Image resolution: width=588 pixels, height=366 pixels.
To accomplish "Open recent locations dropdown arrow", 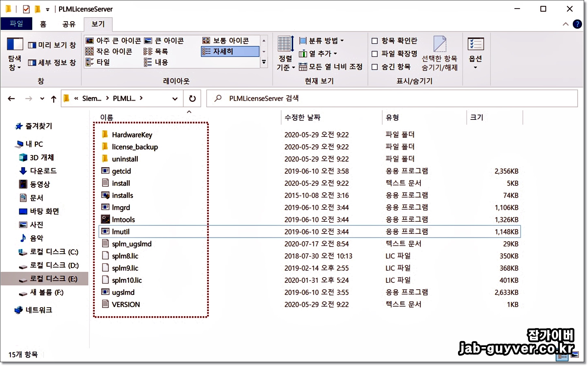I will pyautogui.click(x=42, y=98).
